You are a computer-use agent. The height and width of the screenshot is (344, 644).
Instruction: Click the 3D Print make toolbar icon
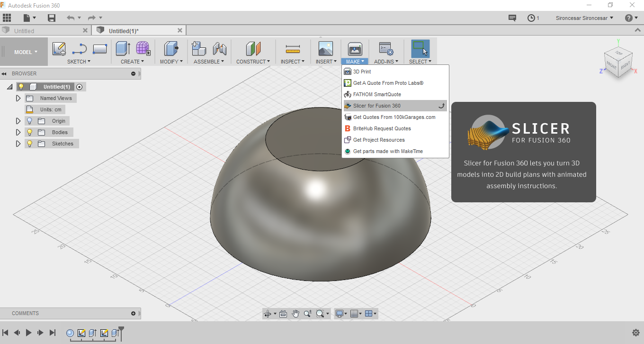(x=355, y=49)
